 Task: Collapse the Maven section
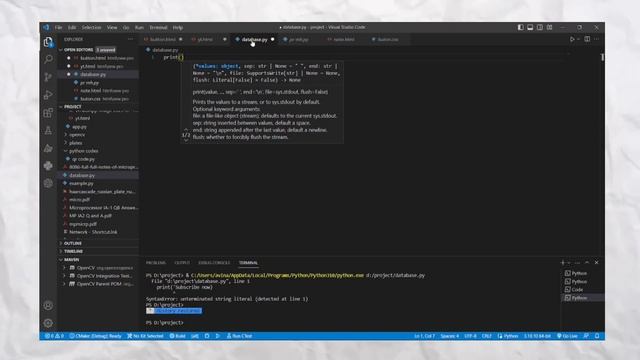pyautogui.click(x=71, y=260)
